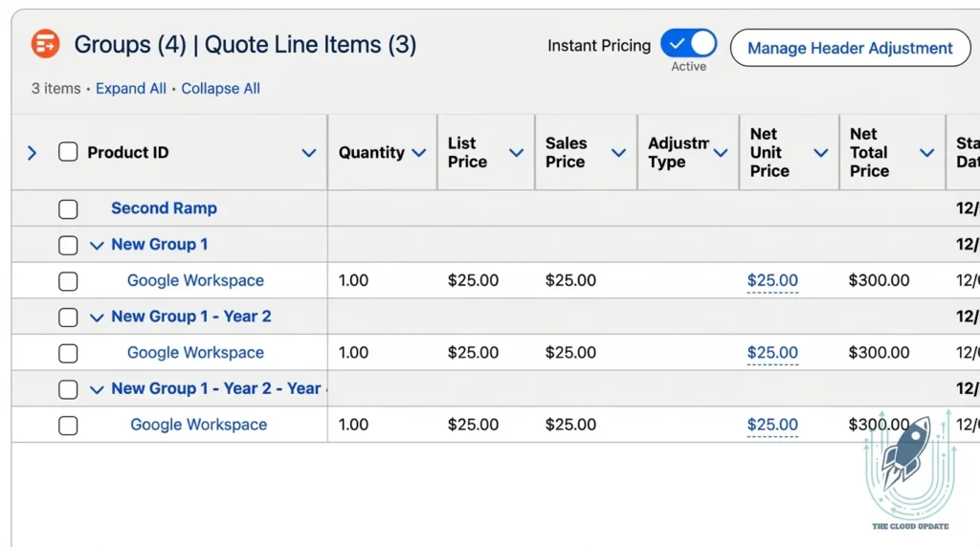
Task: Open the Sales Price column dropdown
Action: coord(619,153)
